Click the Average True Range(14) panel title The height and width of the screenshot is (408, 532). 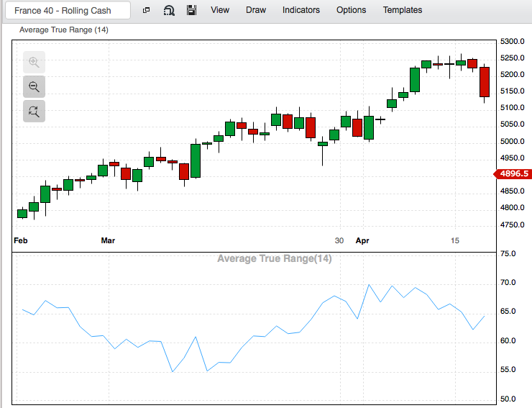(x=274, y=258)
